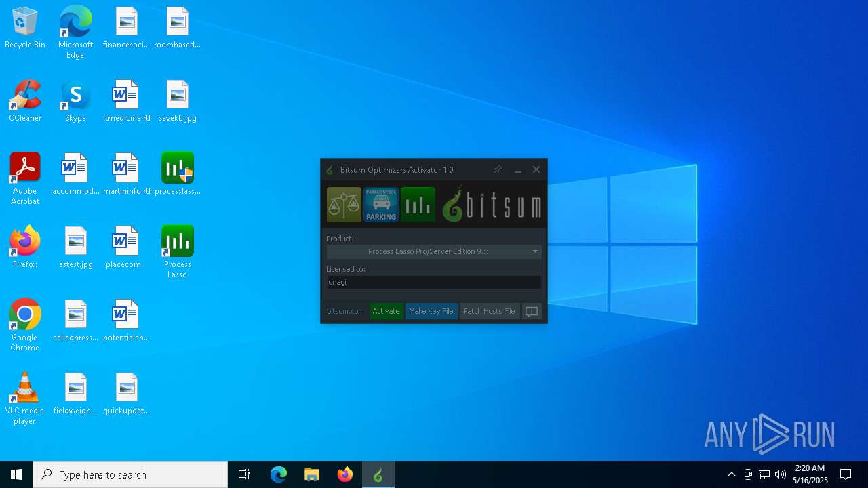Select the Google Chrome desktop shortcut

(x=25, y=325)
